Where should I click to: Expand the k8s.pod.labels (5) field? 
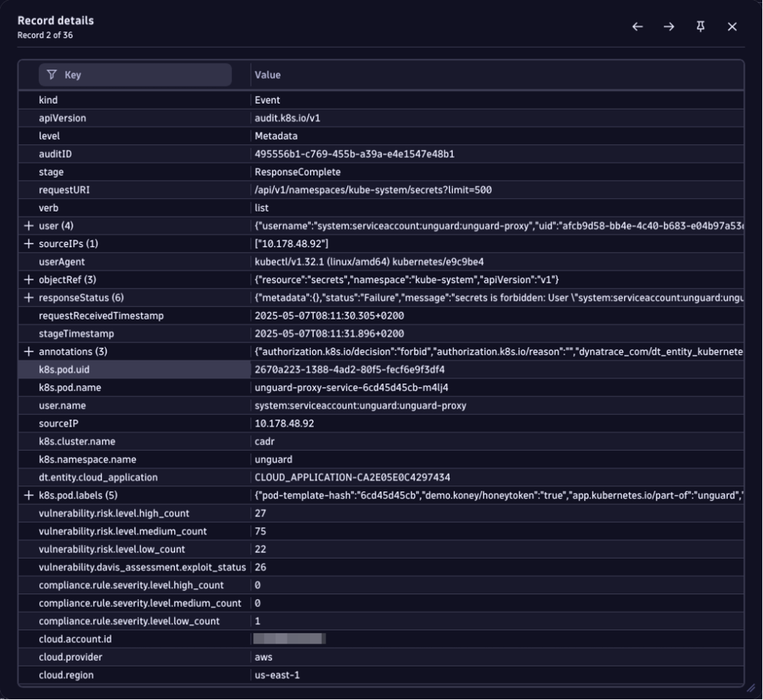pyautogui.click(x=28, y=495)
